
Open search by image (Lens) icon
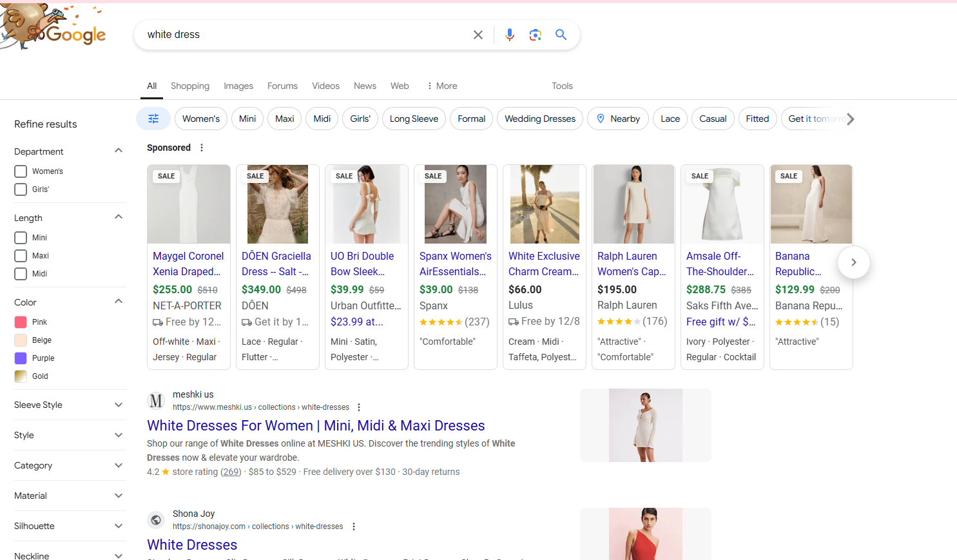click(535, 35)
